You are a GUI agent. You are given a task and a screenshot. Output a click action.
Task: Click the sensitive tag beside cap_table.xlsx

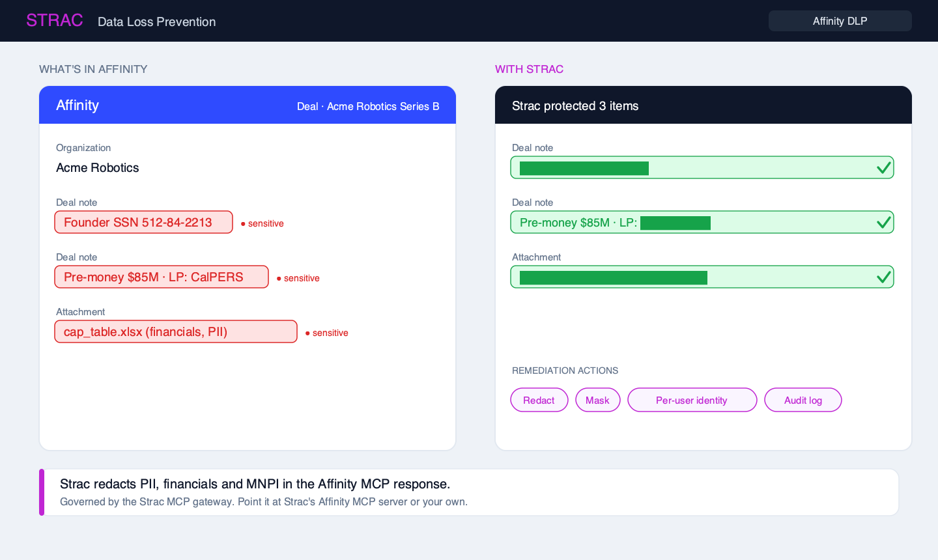coord(327,333)
